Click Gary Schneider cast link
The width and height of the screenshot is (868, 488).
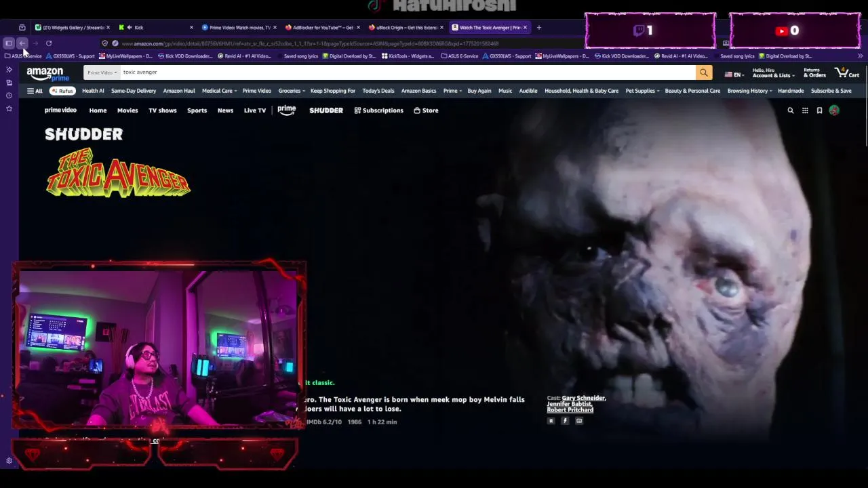[x=584, y=399]
